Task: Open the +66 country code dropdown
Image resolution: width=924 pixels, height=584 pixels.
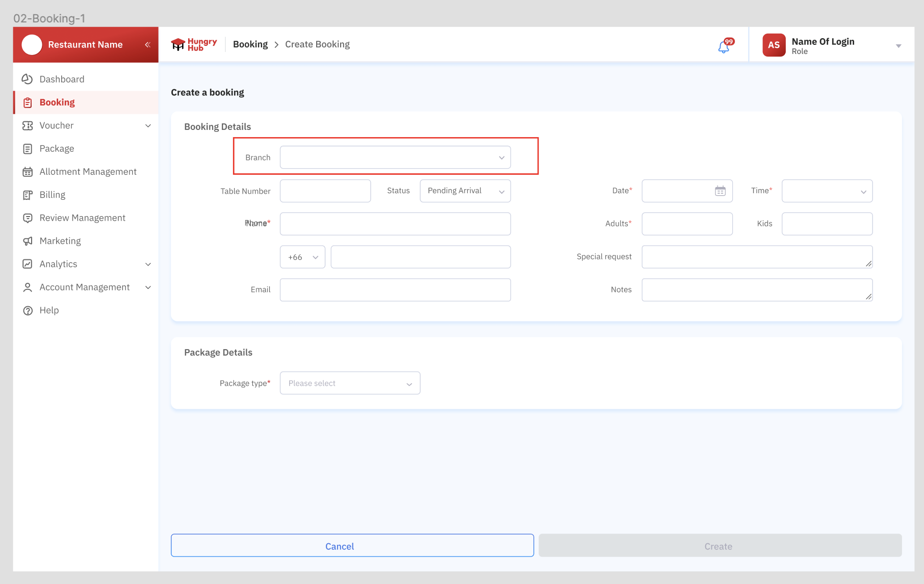Action: 302,257
